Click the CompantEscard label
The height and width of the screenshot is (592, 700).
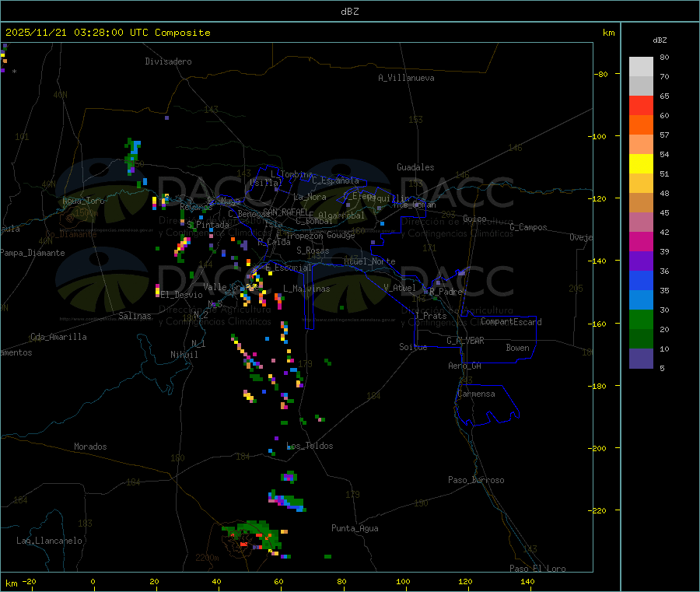point(511,321)
